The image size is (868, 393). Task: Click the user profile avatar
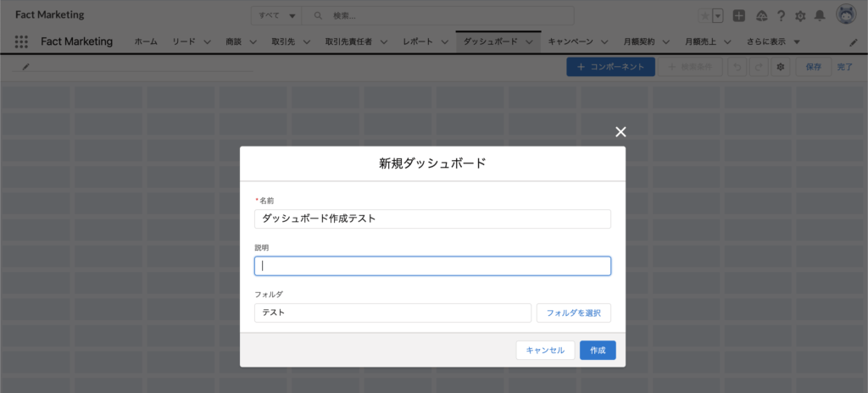[x=846, y=15]
